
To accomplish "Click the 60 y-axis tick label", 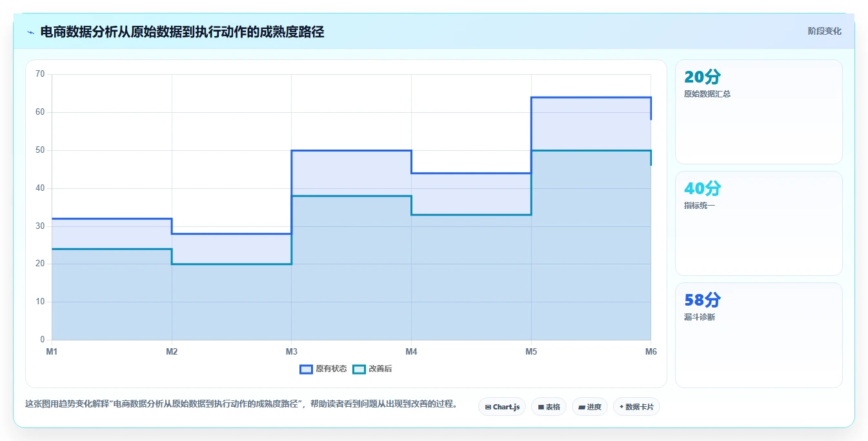I will click(40, 112).
